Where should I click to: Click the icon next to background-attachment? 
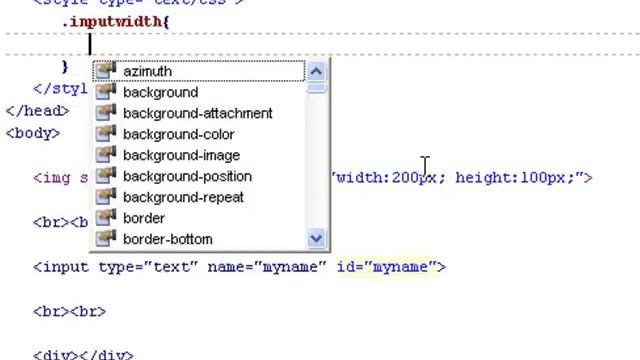point(106,112)
